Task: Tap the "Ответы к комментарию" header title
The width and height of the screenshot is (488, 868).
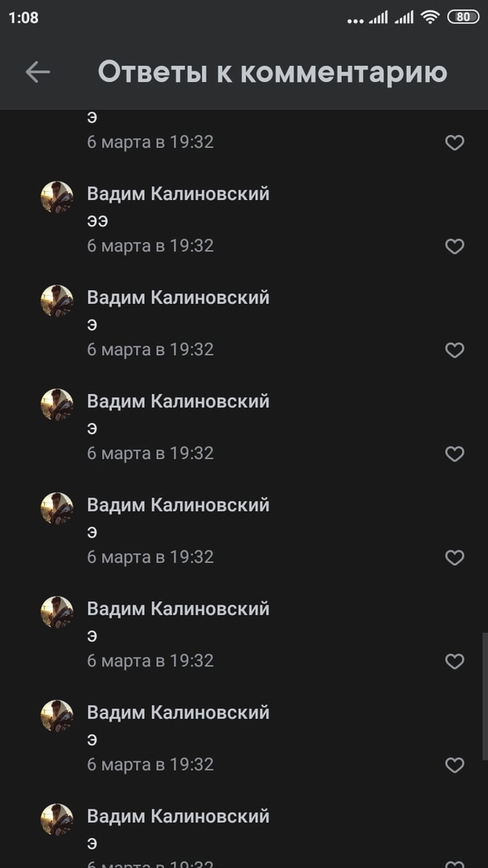Action: click(273, 72)
